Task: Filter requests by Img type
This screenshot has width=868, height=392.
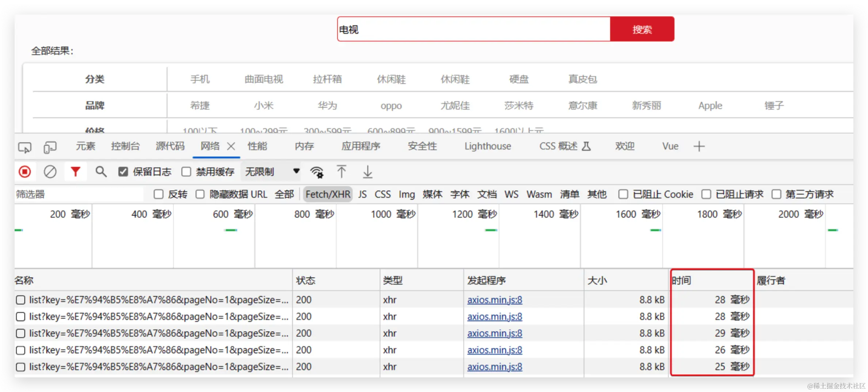Action: pos(407,195)
